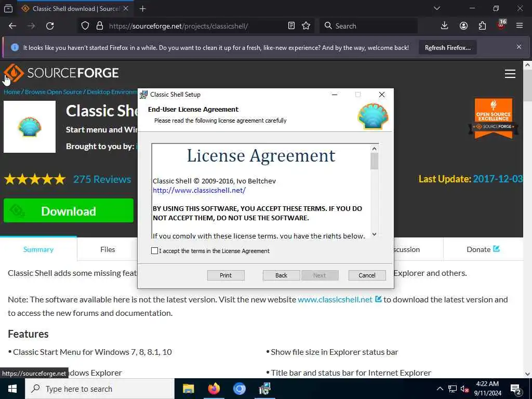532x399 pixels.
Task: Accept the terms in the License Agreement checkbox
Action: 154,251
